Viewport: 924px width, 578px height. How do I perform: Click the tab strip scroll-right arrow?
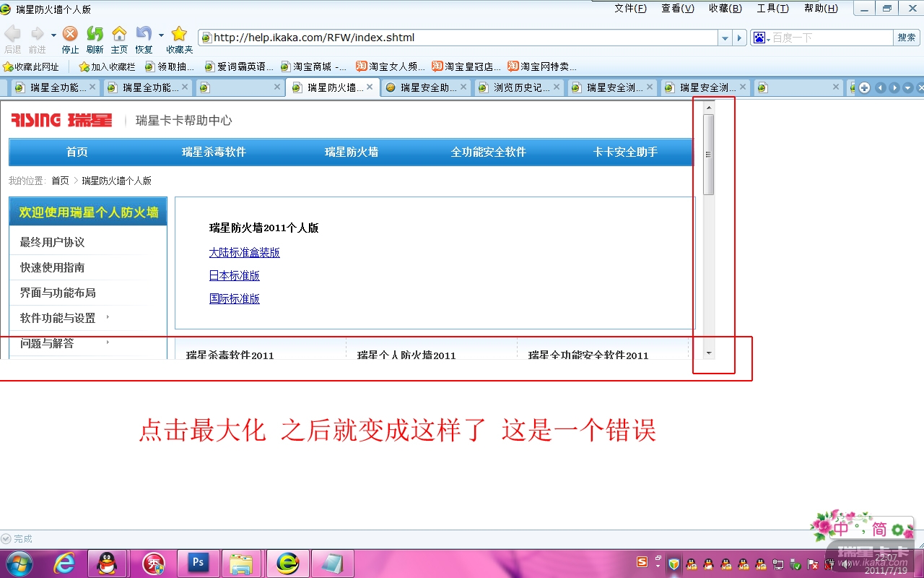tap(894, 87)
